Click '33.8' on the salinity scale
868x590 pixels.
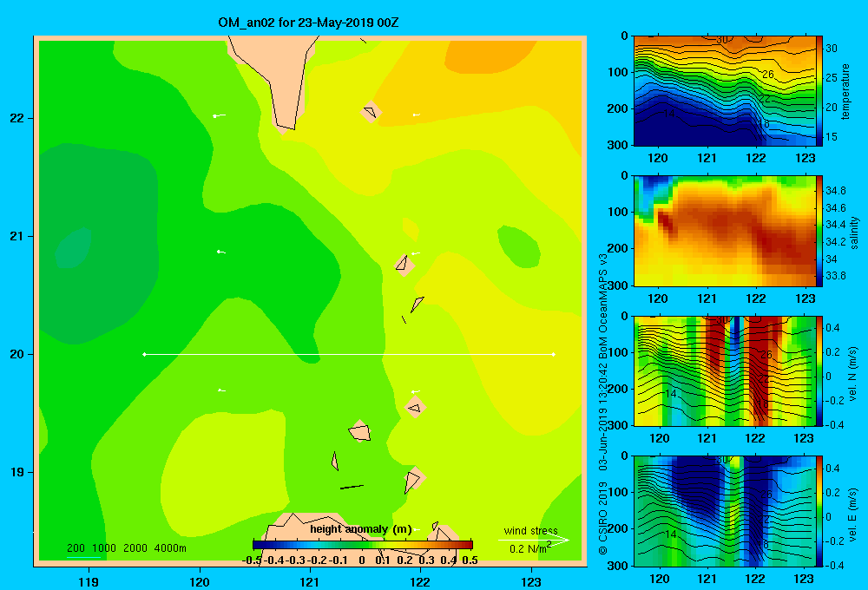(x=836, y=276)
